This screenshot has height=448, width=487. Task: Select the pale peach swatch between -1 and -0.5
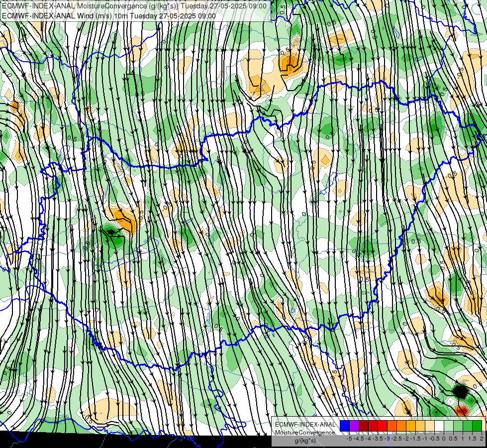click(430, 426)
